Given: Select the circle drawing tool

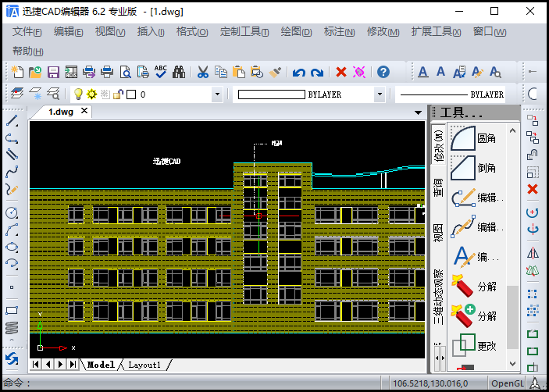Looking at the screenshot, I should [x=12, y=212].
